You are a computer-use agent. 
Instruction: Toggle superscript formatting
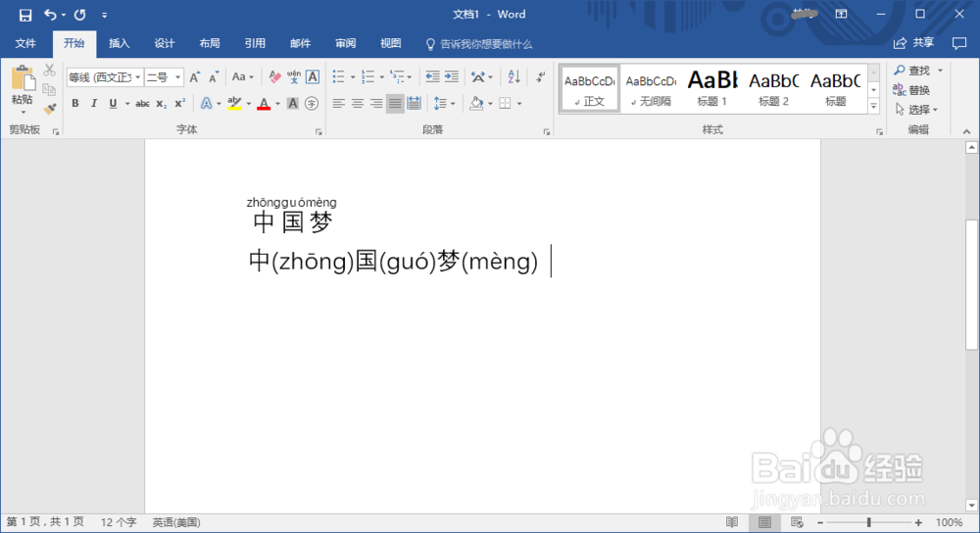tap(180, 103)
